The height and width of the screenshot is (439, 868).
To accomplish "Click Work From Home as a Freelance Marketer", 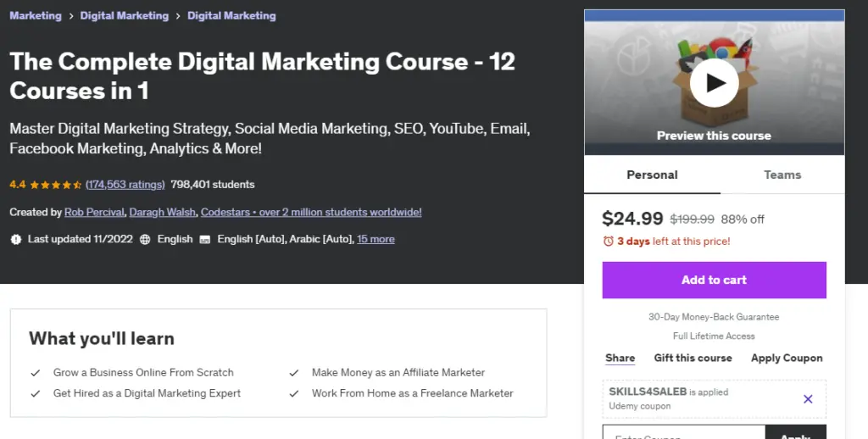I will [413, 393].
